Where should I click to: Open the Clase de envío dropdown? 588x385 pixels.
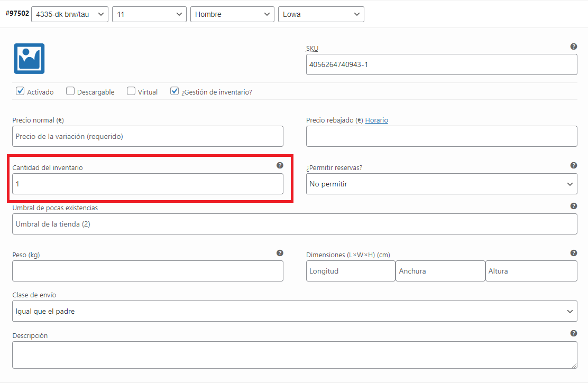tap(295, 311)
